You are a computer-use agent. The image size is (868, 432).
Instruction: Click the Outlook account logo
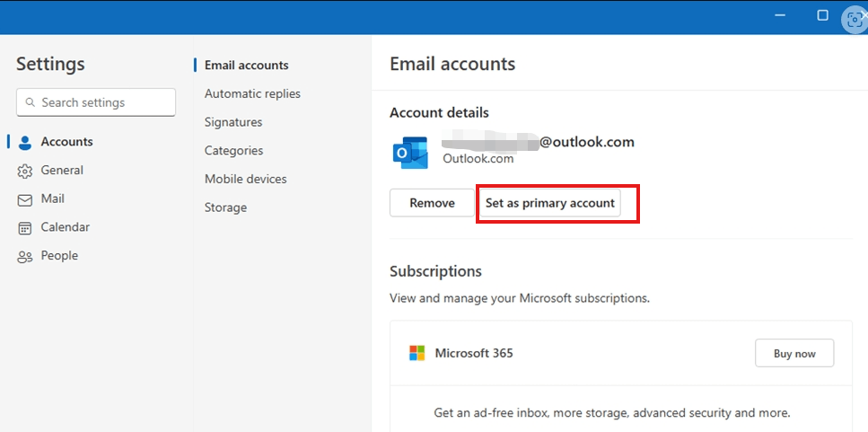point(410,153)
